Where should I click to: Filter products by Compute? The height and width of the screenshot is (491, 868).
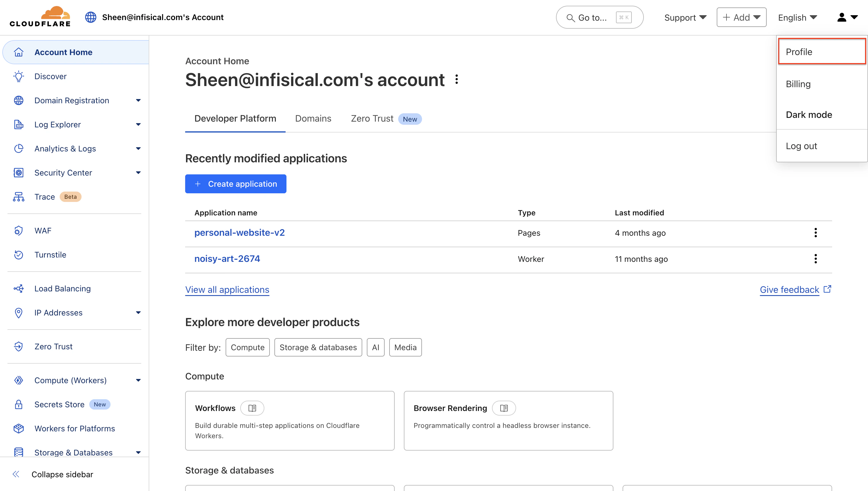(247, 347)
